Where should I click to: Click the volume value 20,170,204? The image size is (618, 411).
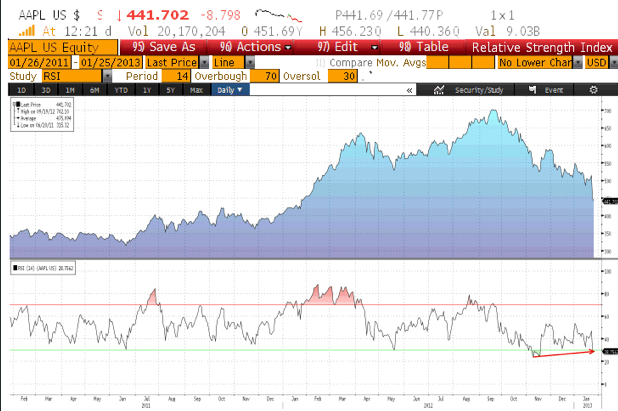192,31
